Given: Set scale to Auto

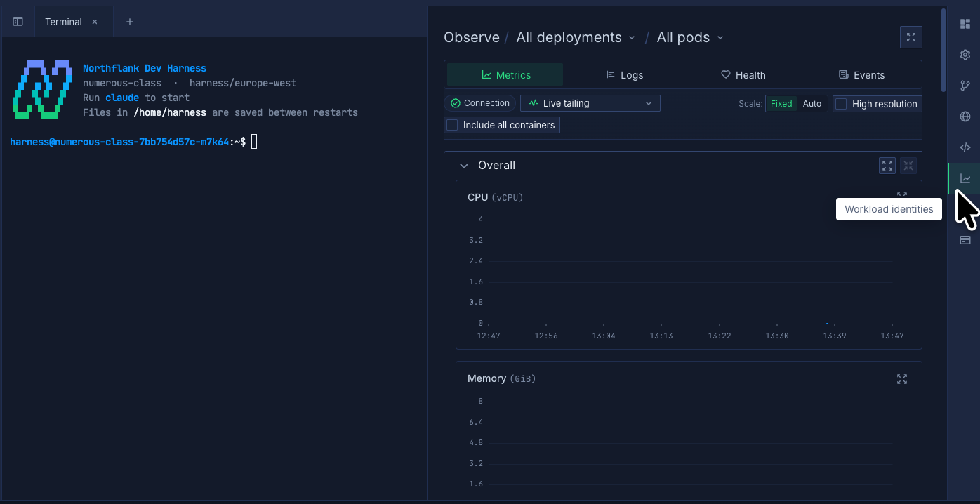Looking at the screenshot, I should tap(812, 104).
